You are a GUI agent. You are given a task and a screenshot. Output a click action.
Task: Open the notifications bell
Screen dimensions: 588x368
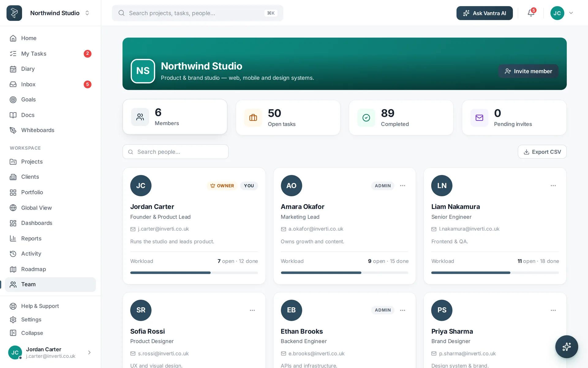tap(531, 13)
